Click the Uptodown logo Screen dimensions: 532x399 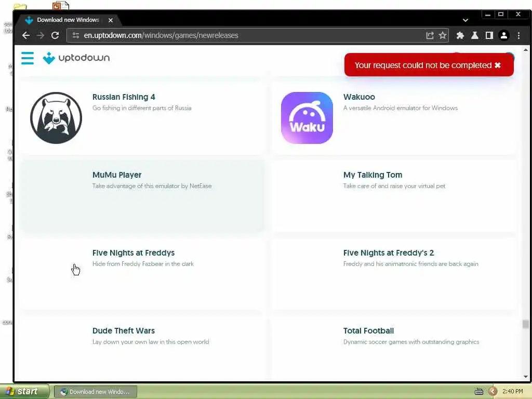(76, 58)
